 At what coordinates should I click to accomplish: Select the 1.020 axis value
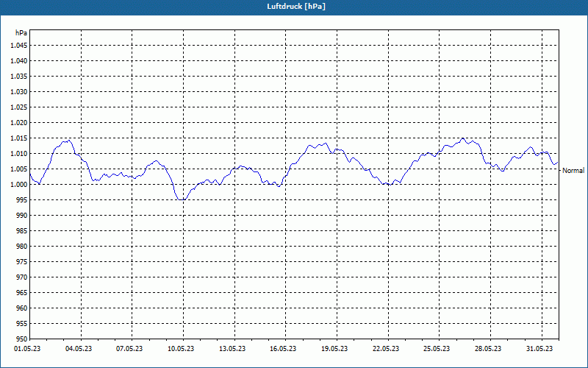coord(18,123)
